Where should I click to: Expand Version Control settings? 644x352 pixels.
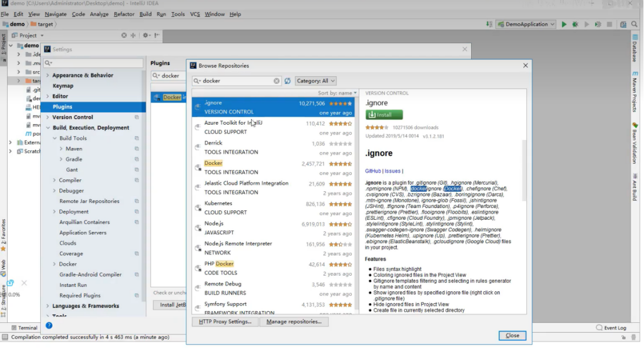pyautogui.click(x=48, y=117)
